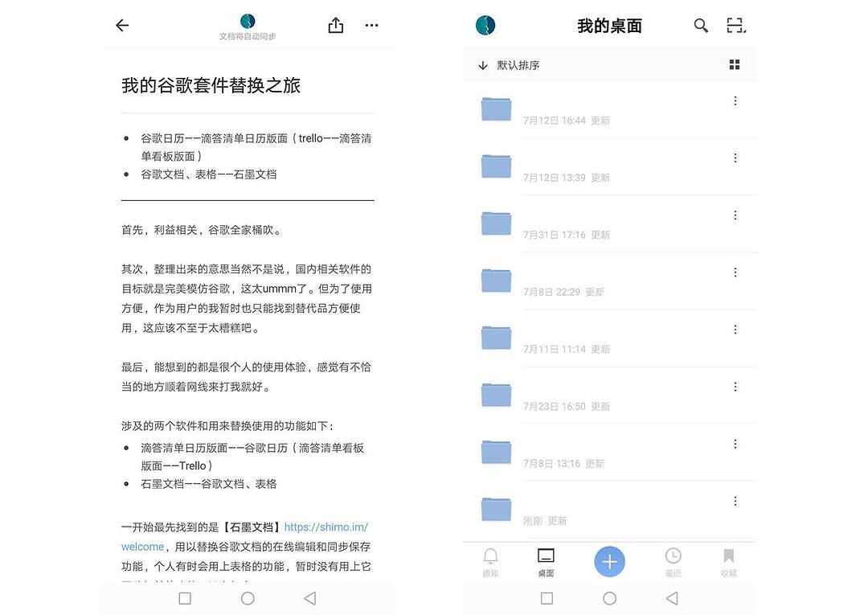Show options for folder 7月23日 16:50

[735, 387]
